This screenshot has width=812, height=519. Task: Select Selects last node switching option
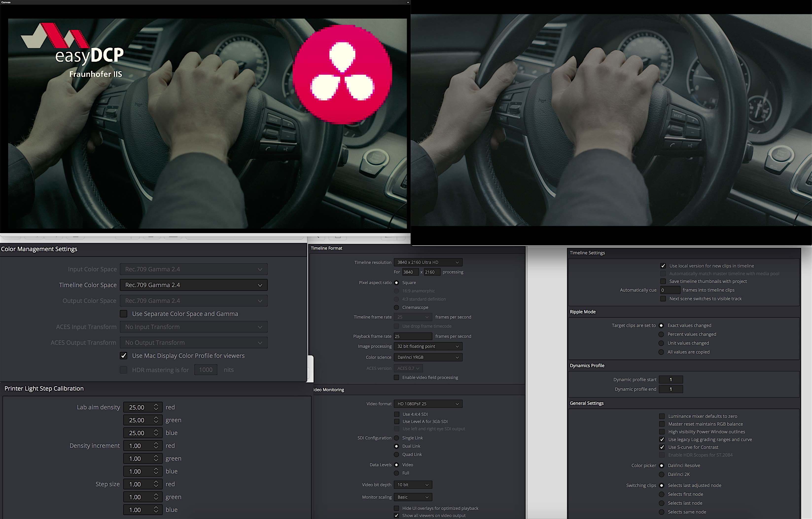coord(662,503)
